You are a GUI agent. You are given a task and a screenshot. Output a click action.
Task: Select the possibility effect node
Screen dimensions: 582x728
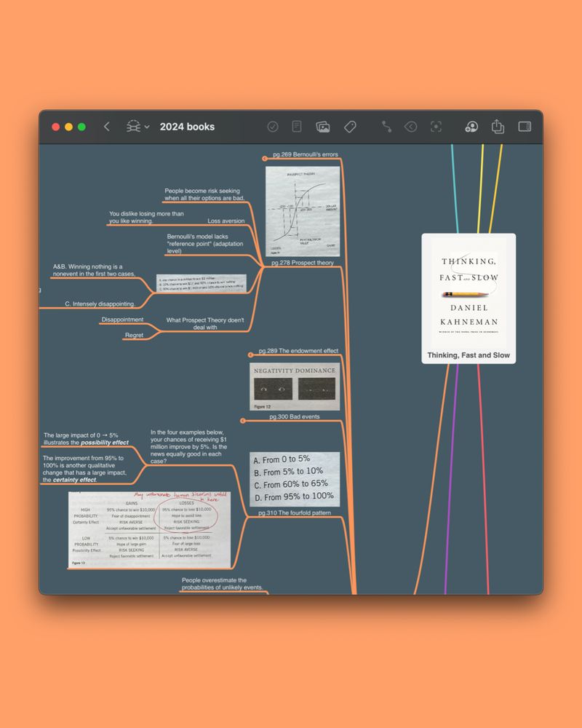(x=87, y=439)
